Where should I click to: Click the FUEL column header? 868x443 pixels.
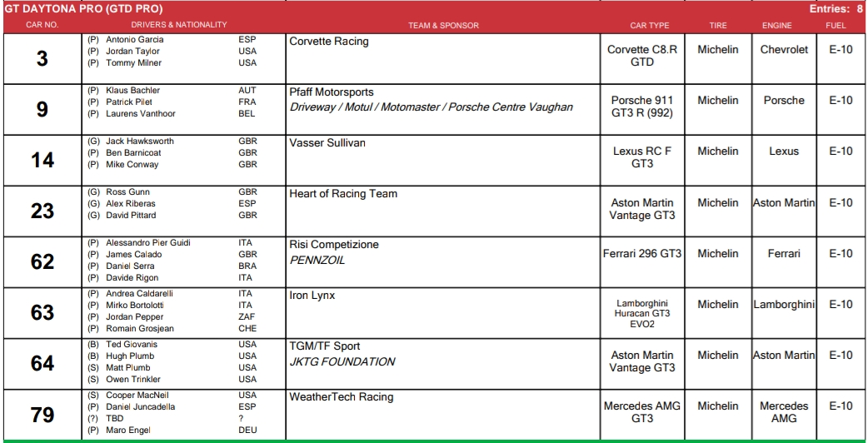[x=836, y=26]
